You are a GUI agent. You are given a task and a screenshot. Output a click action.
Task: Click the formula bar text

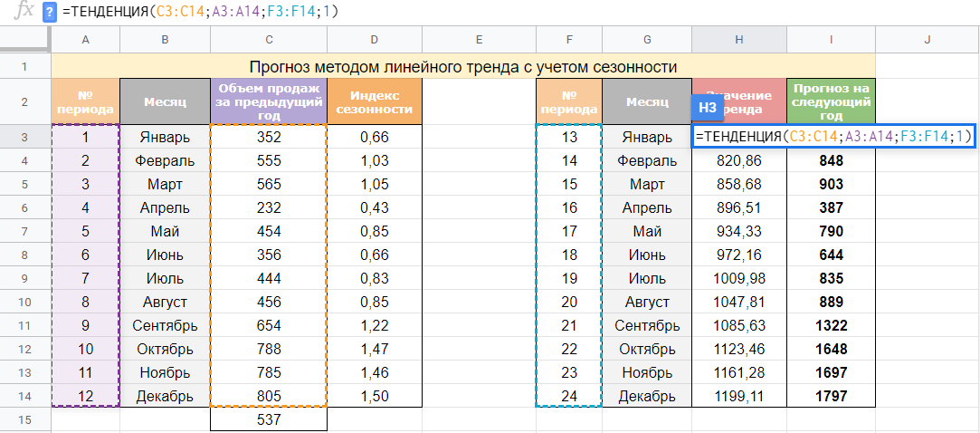[200, 12]
